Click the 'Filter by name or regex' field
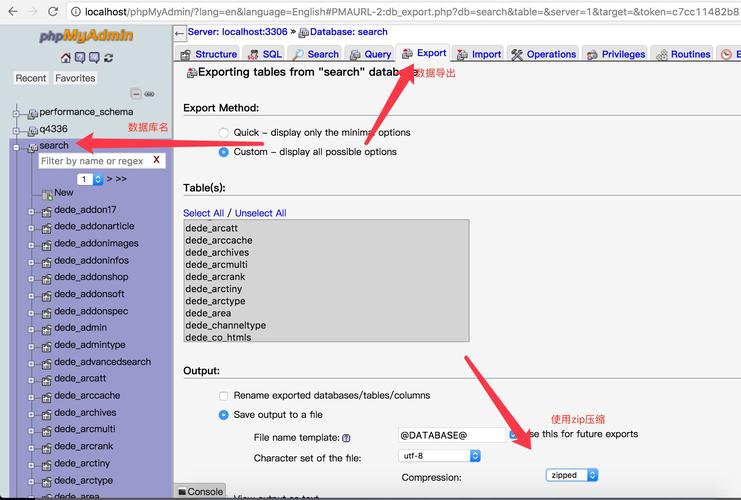This screenshot has width=741, height=500. click(x=95, y=161)
